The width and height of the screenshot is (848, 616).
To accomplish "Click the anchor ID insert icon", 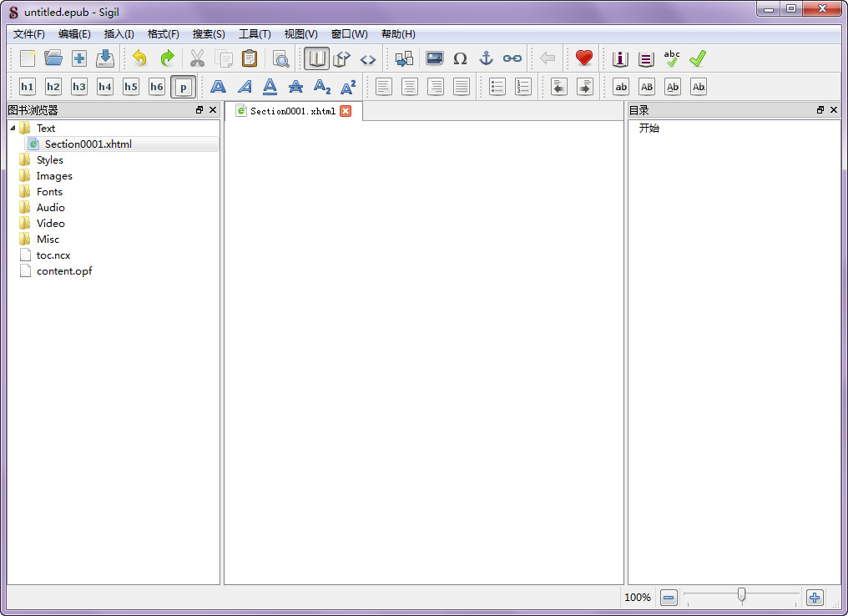I will click(486, 58).
